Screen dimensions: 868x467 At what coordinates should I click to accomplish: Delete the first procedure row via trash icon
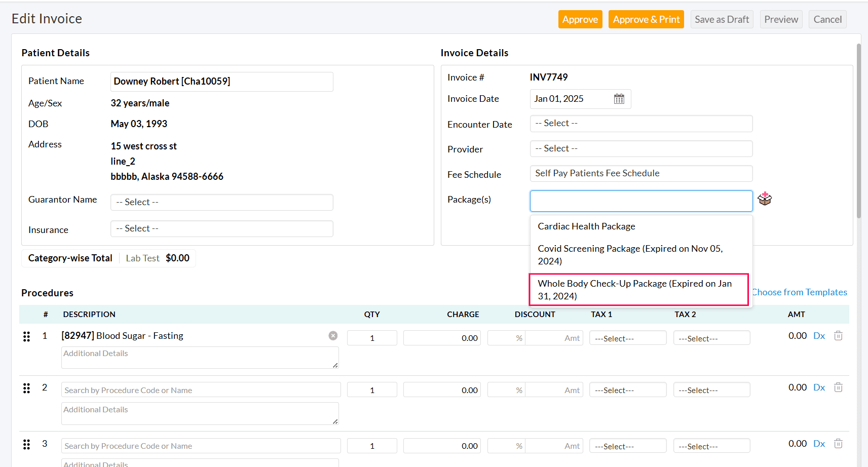pos(838,336)
